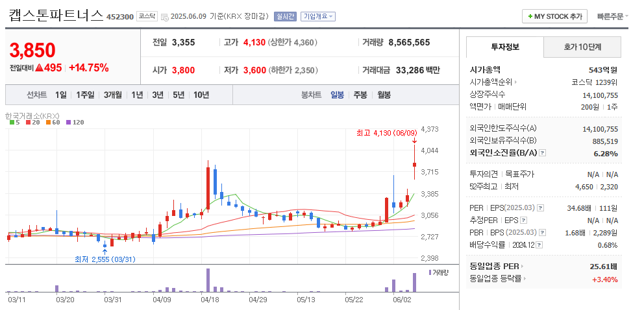
Task: Click the 최저 2,555 (03/31) chart marker
Action: tap(105, 259)
